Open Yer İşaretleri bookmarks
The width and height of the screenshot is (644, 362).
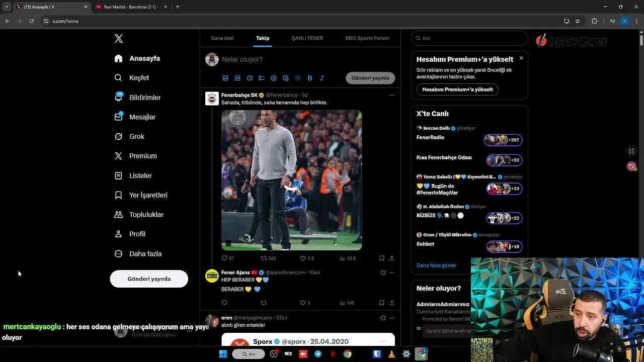(x=141, y=195)
